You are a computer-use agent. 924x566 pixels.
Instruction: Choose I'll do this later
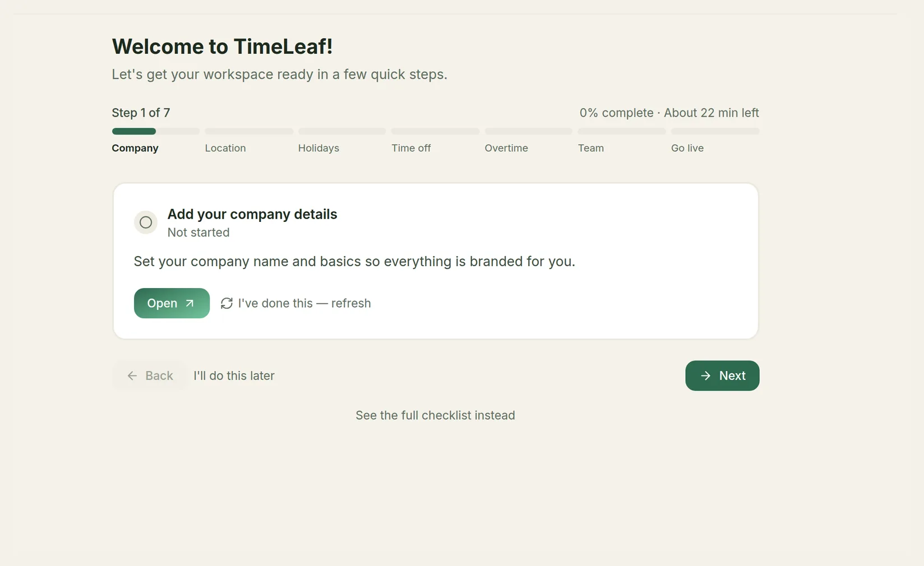tap(234, 375)
